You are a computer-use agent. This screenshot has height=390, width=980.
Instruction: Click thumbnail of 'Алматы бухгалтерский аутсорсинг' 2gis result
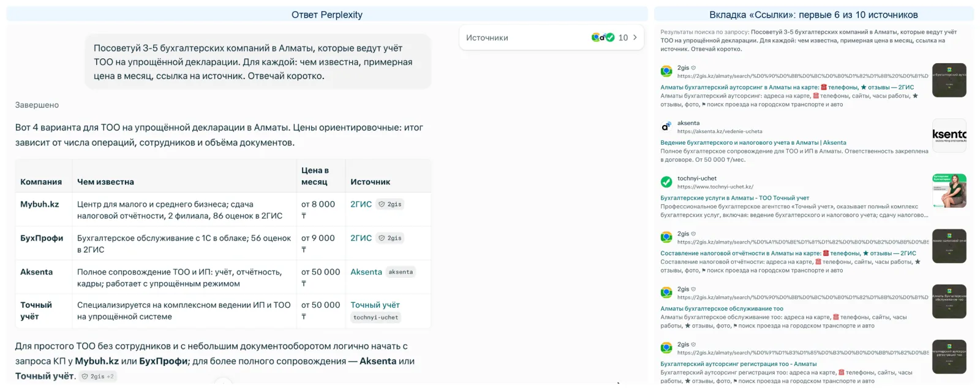coord(949,80)
